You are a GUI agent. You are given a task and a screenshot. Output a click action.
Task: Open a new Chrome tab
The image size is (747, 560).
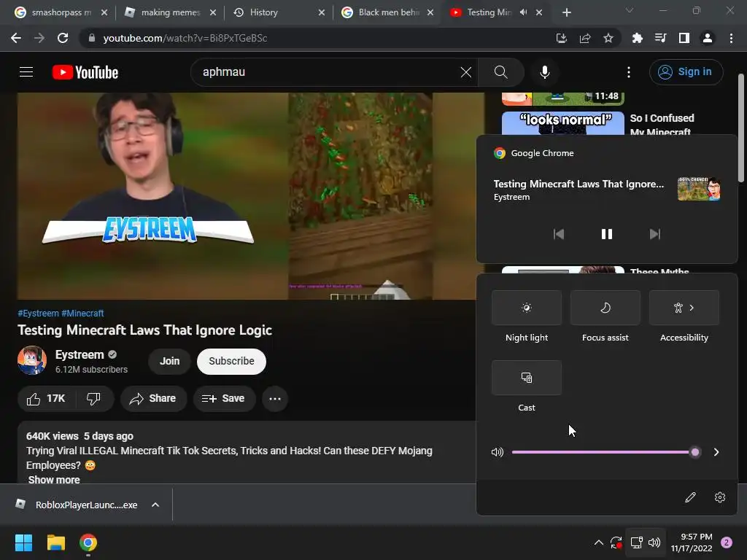click(x=566, y=12)
